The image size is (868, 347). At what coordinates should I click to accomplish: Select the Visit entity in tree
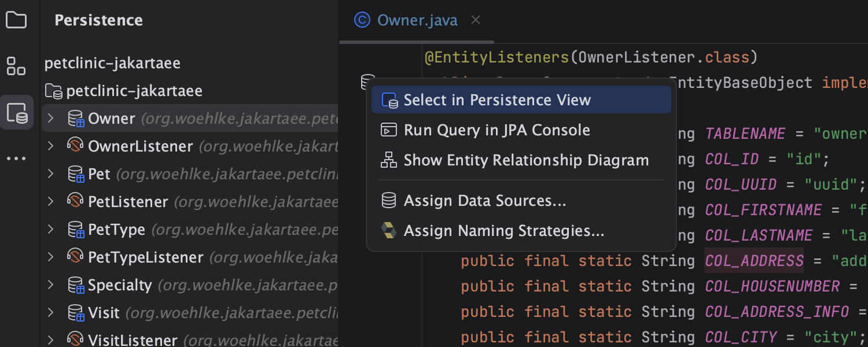(104, 313)
